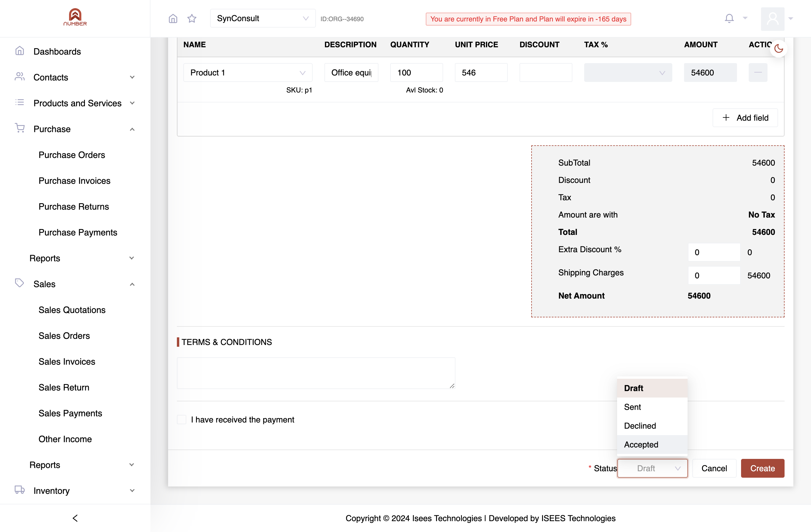The height and width of the screenshot is (532, 811).
Task: Select Declined status option
Action: [x=652, y=425]
